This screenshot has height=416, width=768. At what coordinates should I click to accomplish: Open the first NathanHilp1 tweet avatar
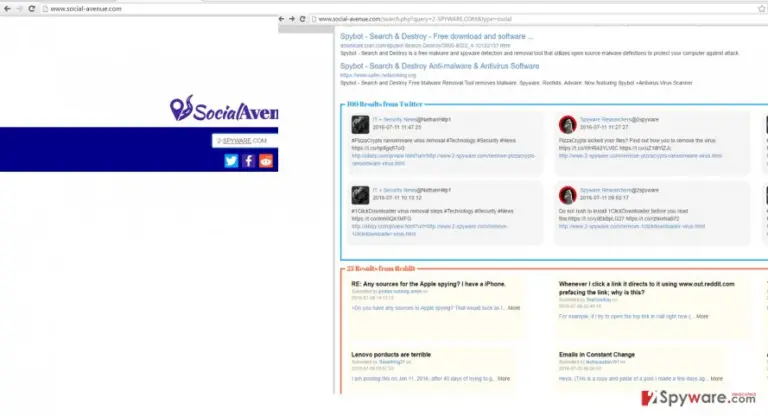click(x=360, y=124)
